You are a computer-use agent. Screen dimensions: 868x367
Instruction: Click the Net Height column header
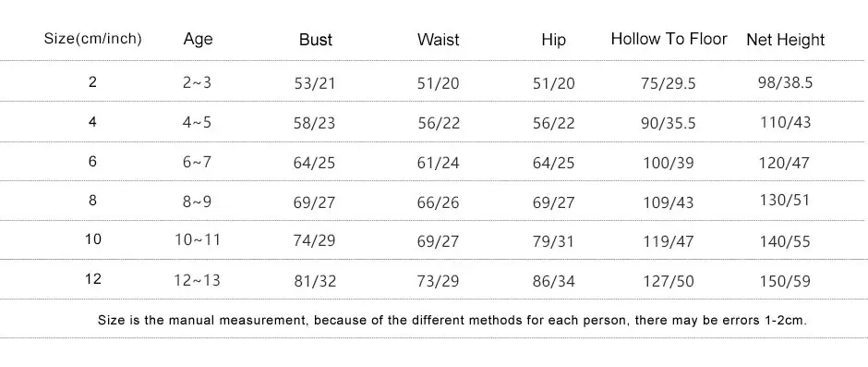click(x=786, y=40)
